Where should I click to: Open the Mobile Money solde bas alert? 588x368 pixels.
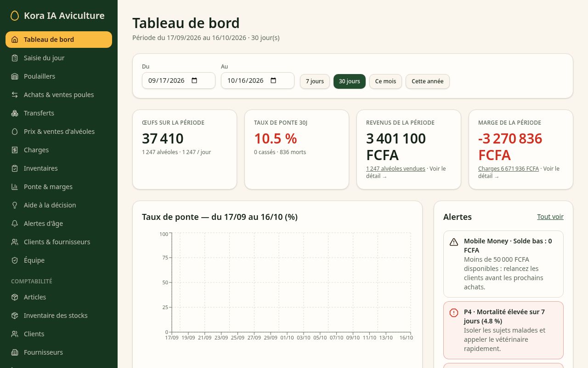[x=503, y=264]
